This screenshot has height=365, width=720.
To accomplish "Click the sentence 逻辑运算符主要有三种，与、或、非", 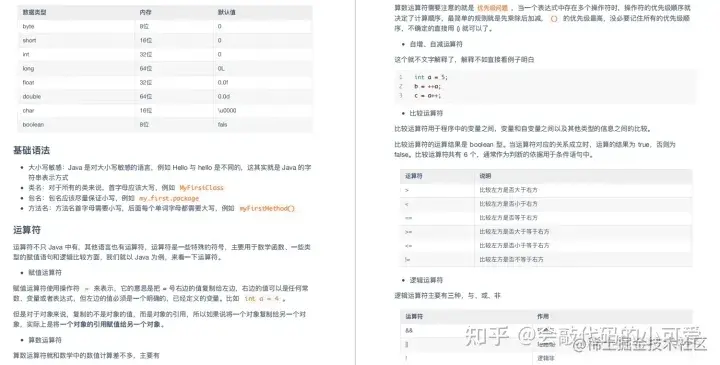I will click(447, 296).
